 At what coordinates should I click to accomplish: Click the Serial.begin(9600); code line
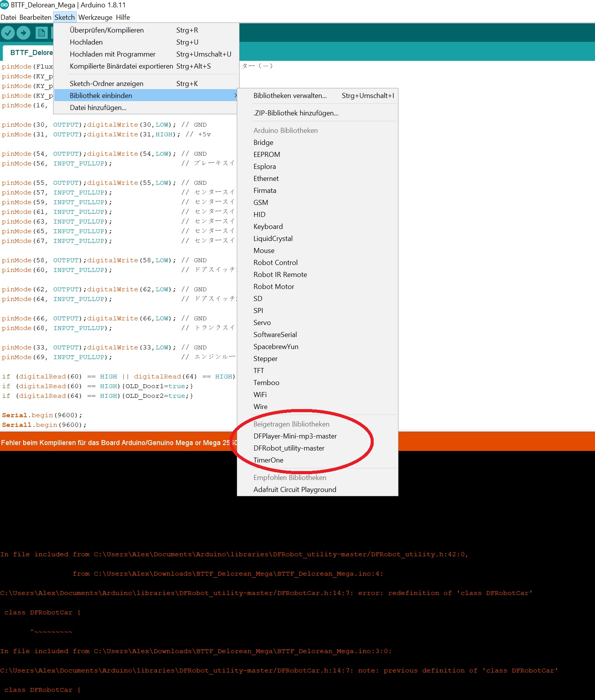pyautogui.click(x=42, y=415)
